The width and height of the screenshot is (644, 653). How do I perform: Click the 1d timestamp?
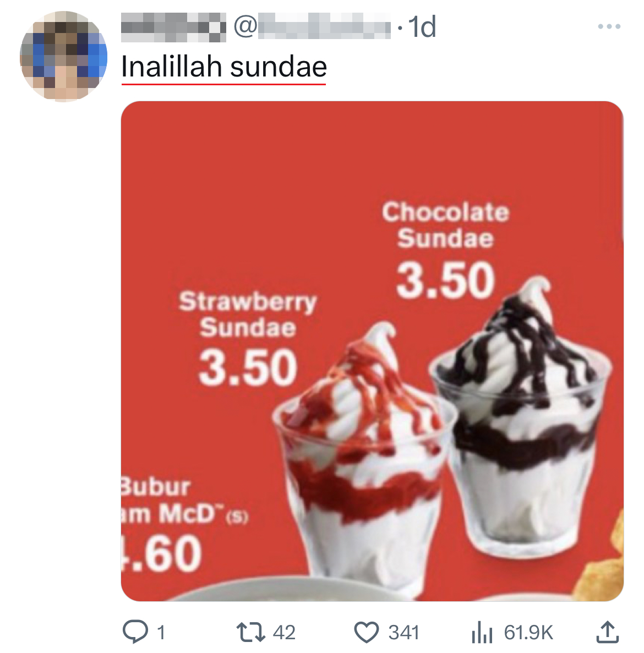coord(422,27)
